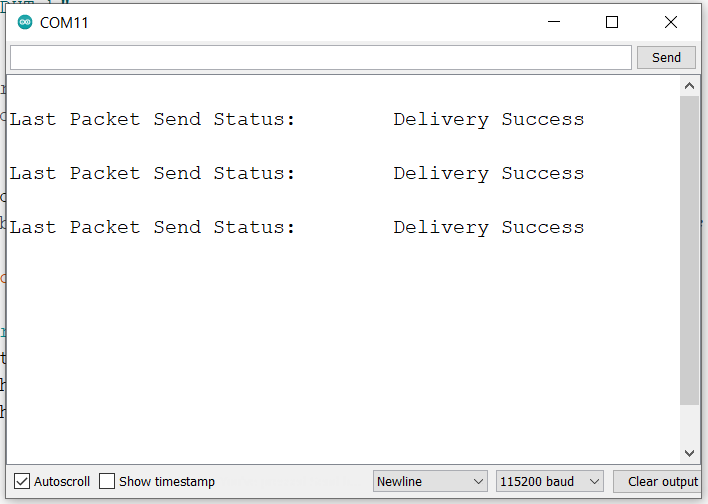Click the third Delivery Success output line
The width and height of the screenshot is (708, 504).
tap(488, 228)
